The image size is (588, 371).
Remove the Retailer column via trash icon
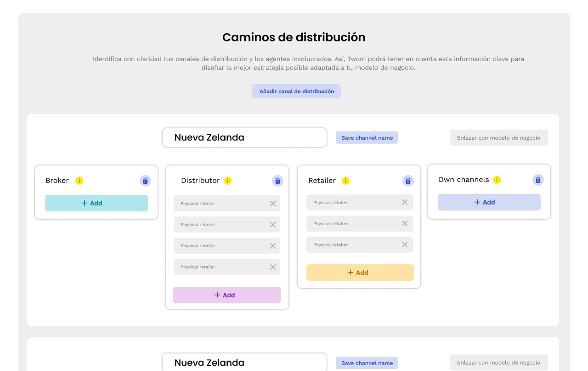coord(408,181)
